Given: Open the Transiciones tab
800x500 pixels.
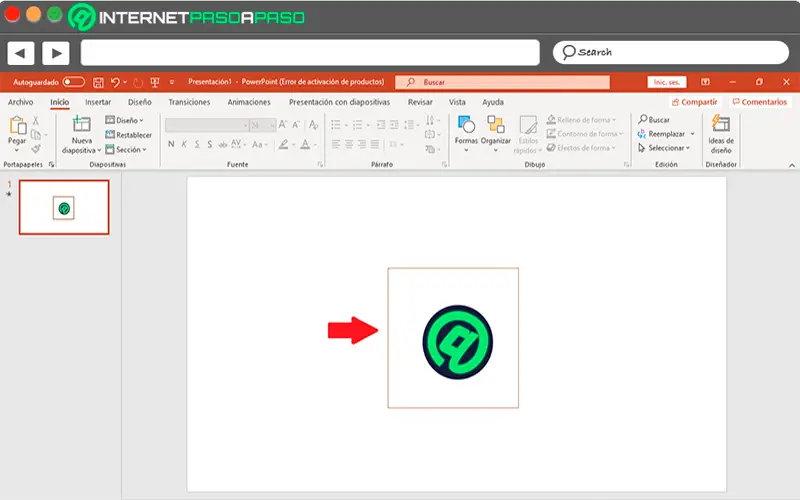Looking at the screenshot, I should (189, 102).
